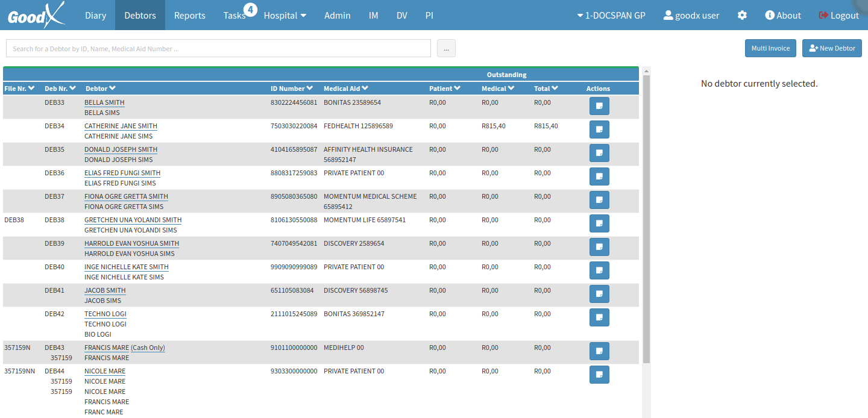Viewport: 868px width, 418px height.
Task: Click the action icon for NICOLE MARE row
Action: pyautogui.click(x=599, y=375)
